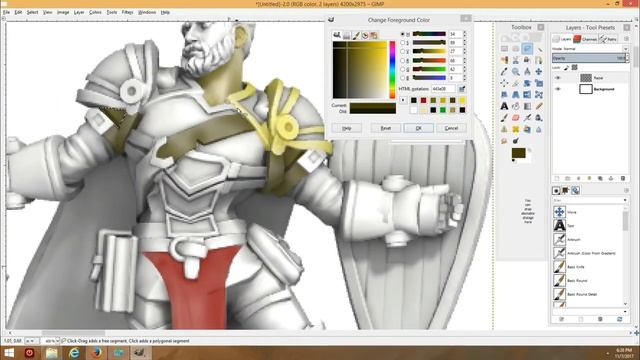Image resolution: width=640 pixels, height=360 pixels.
Task: Switch to the Channels tab
Action: (585, 39)
